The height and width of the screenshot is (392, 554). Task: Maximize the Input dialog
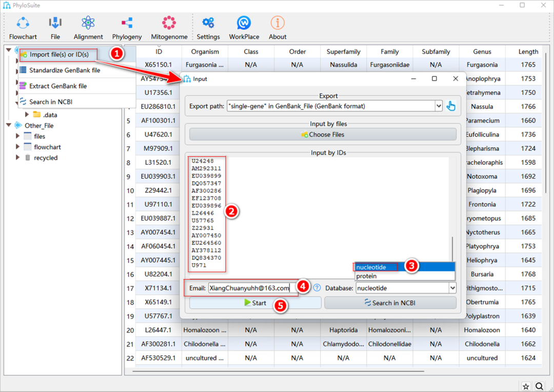[434, 79]
